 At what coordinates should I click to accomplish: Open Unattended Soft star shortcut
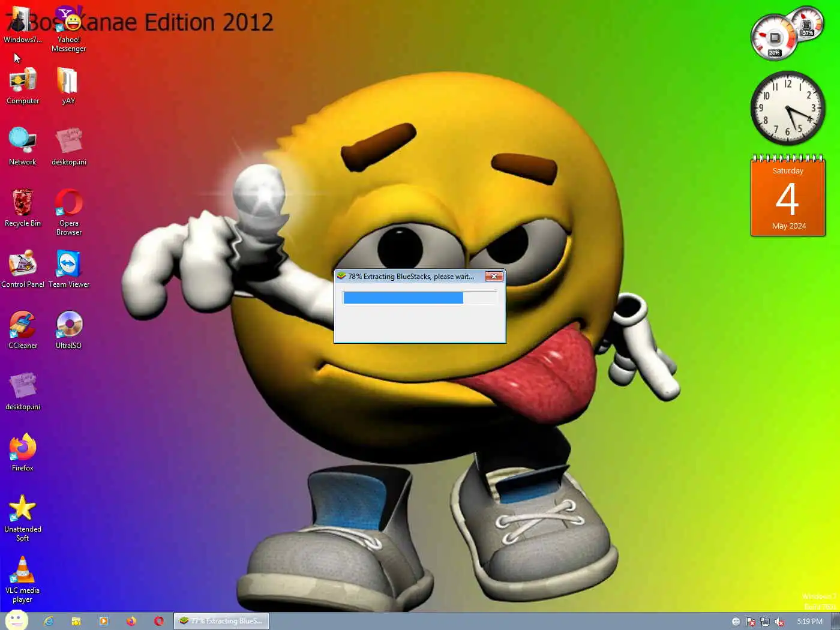(x=23, y=518)
